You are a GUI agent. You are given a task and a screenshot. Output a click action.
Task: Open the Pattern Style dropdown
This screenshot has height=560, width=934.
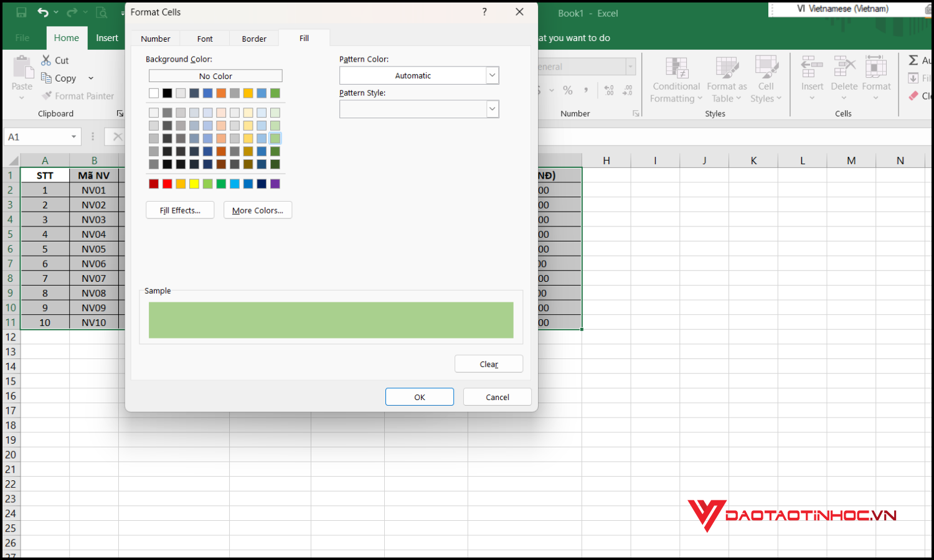click(491, 109)
